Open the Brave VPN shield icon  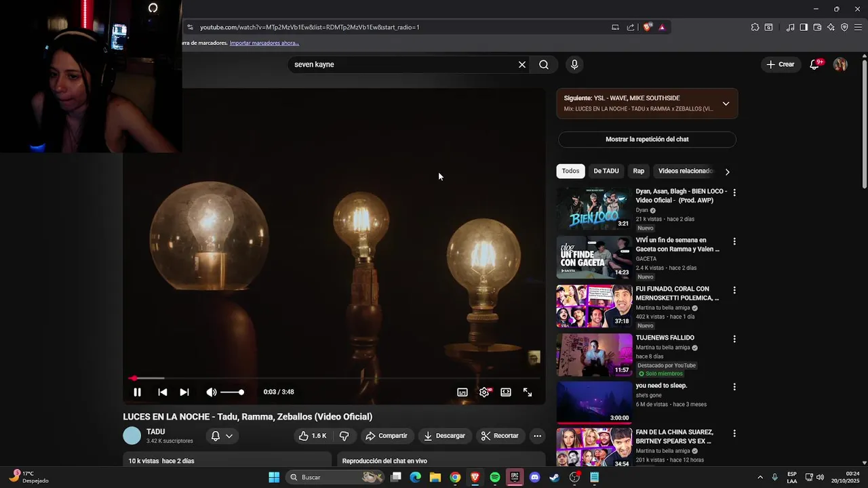click(844, 27)
